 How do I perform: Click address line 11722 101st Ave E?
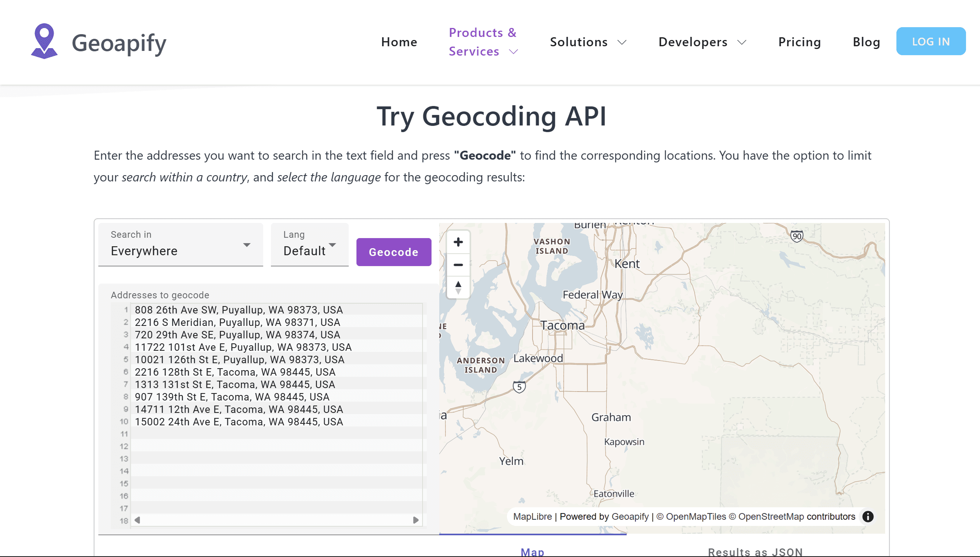coord(243,347)
